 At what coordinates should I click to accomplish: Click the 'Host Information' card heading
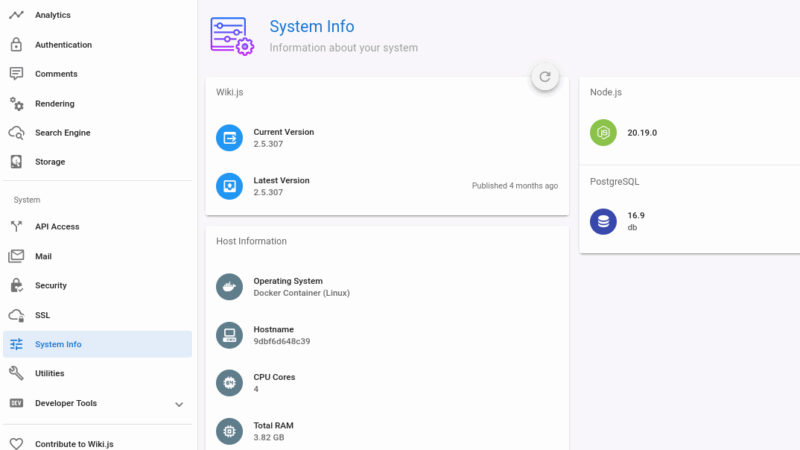coord(252,241)
